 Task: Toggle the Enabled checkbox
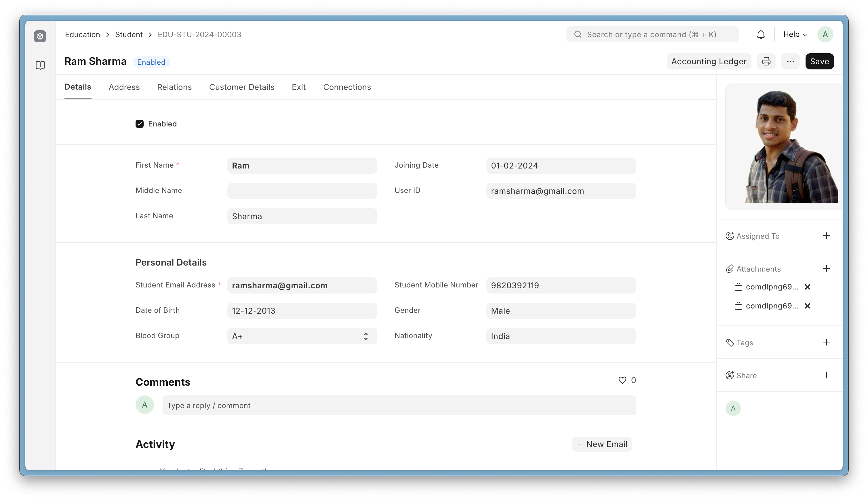(139, 124)
